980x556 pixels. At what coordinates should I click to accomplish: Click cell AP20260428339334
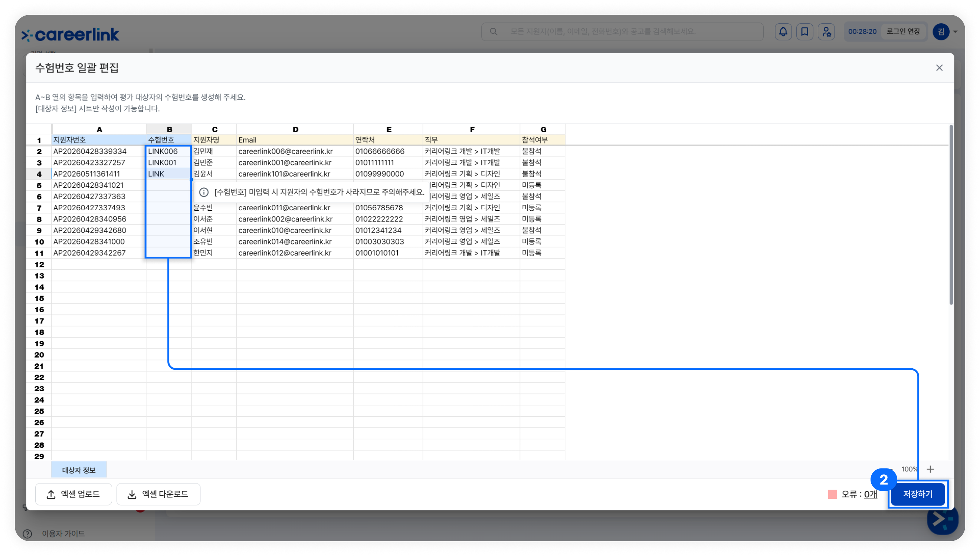99,151
